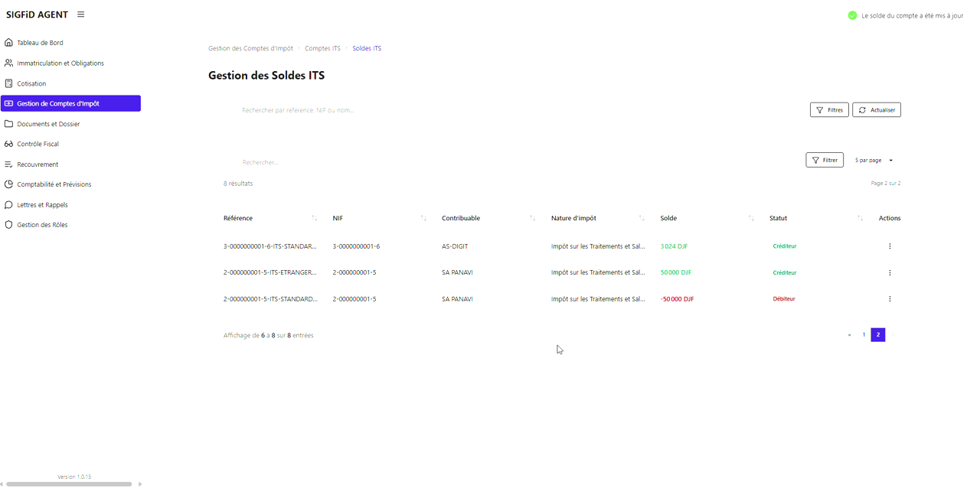
Task: Sort the table by the Référence column
Action: (x=314, y=219)
